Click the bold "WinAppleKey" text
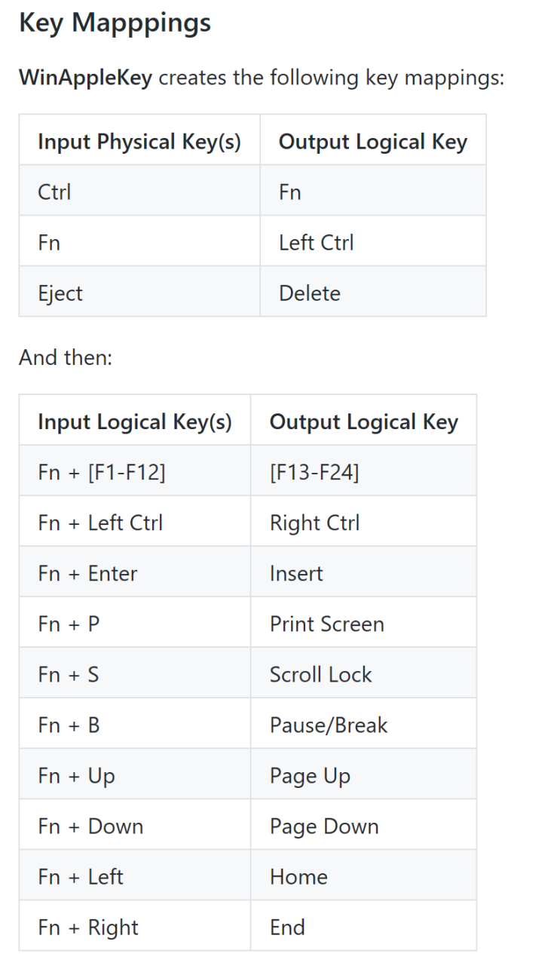560x969 pixels. [85, 77]
